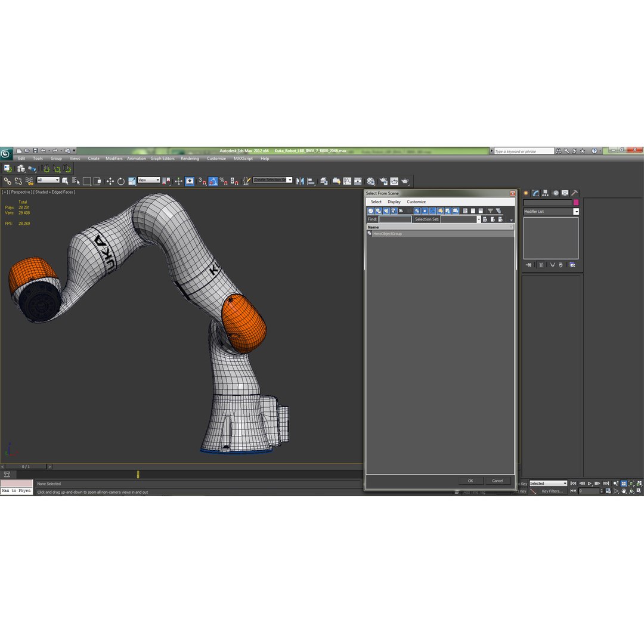Click the Max to Physc. button
Image resolution: width=644 pixels, height=644 pixels.
pos(17,491)
